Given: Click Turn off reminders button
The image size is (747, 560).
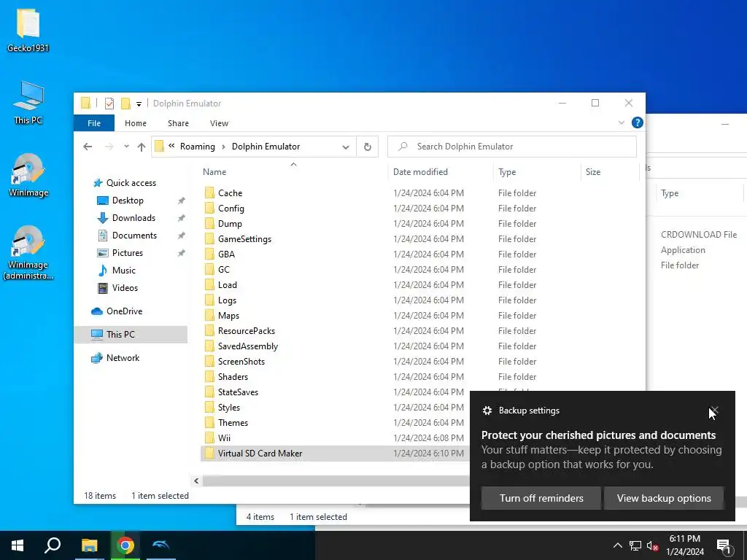Looking at the screenshot, I should (x=541, y=498).
